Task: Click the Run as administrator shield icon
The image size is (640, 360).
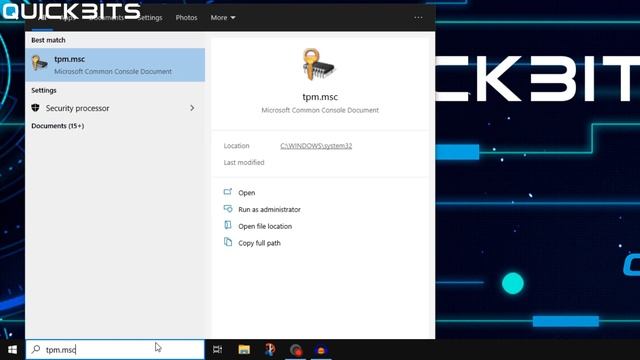Action: (x=228, y=209)
